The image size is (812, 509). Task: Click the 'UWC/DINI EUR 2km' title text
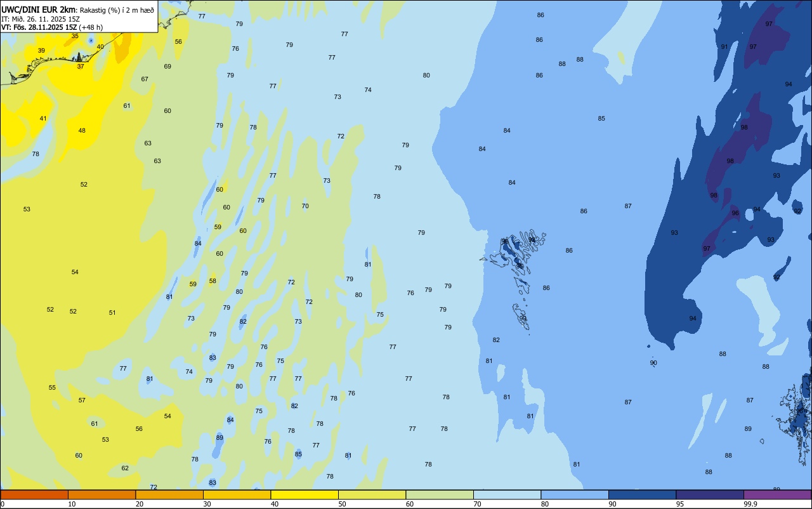point(37,9)
